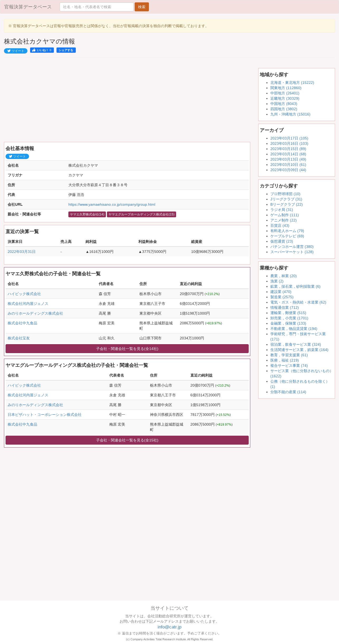Viewport: 339px width, 644px height.
Task: Select 中部地方 (26401) region
Action: [285, 93]
